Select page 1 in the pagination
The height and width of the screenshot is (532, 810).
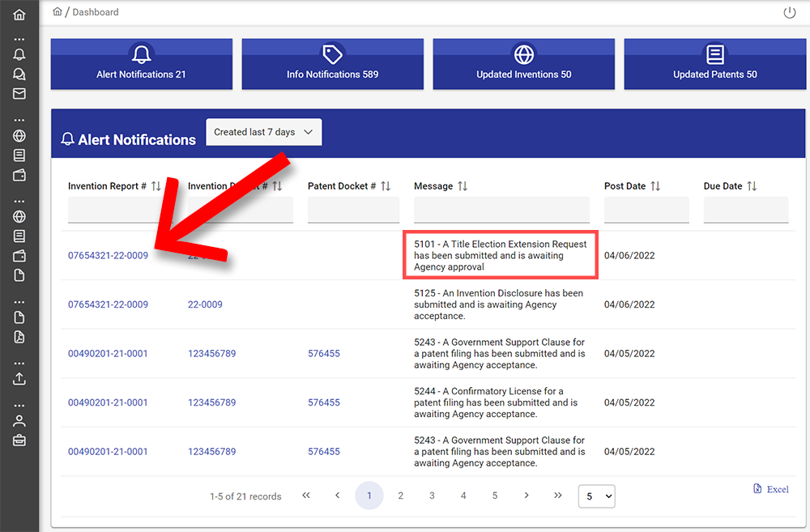coord(369,496)
